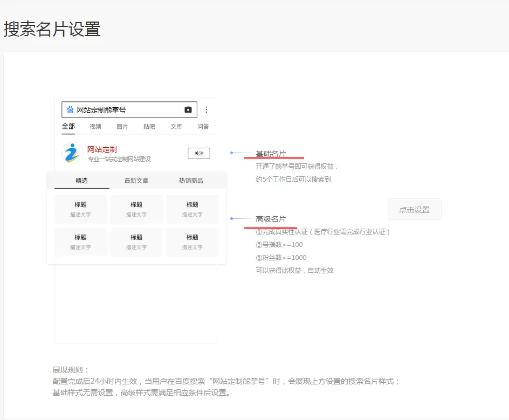The height and width of the screenshot is (420, 509).
Task: Select the 最新文章 card tab
Action: pos(136,181)
